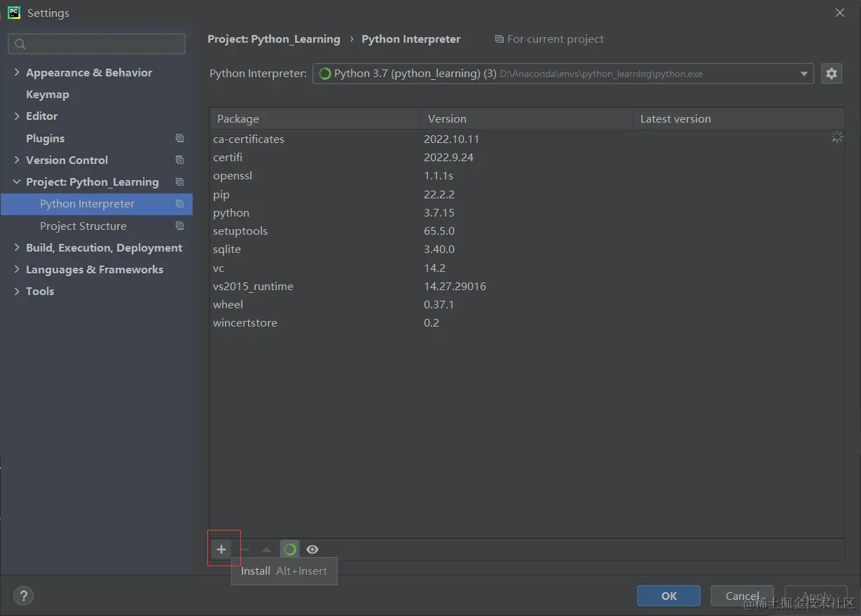Image resolution: width=861 pixels, height=616 pixels.
Task: Select the ca-certificates package row
Action: 527,139
